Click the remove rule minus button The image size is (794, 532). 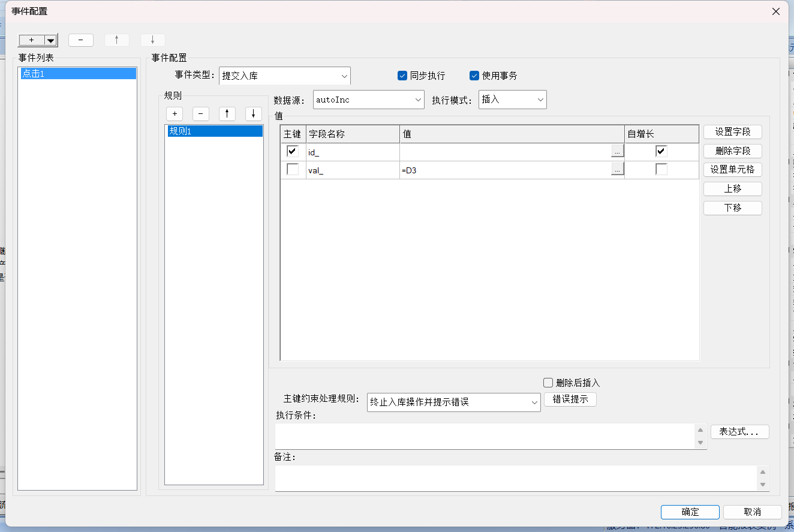coord(201,114)
